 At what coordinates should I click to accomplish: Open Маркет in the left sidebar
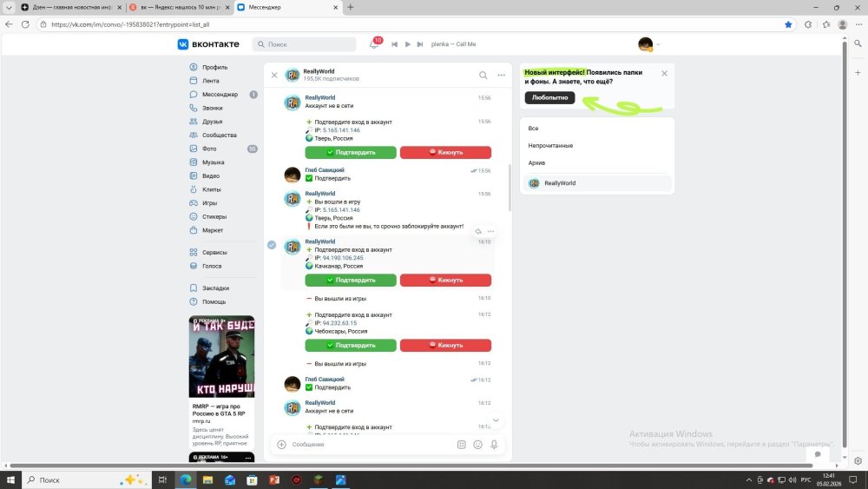coord(213,230)
